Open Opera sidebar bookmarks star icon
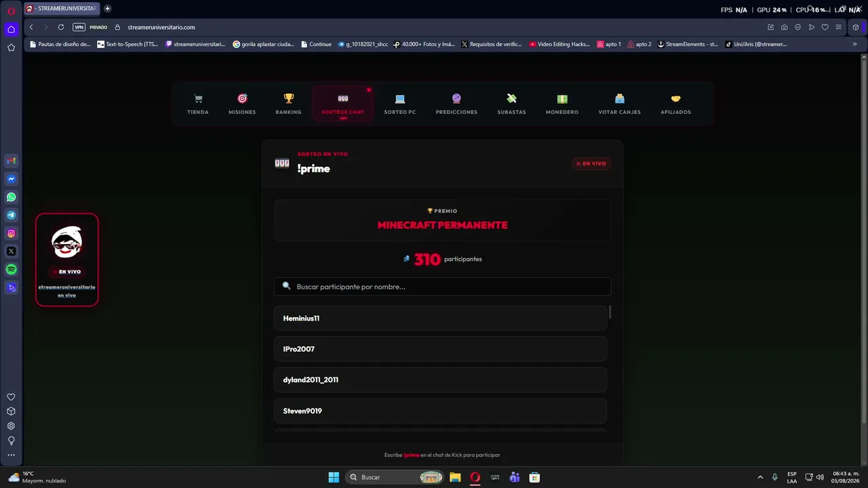 tap(11, 47)
